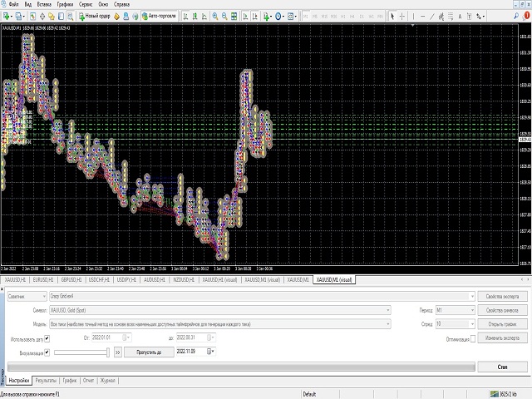Toggle the Navigator star-folder icon
The image size is (532, 399).
pyautogui.click(x=52, y=16)
